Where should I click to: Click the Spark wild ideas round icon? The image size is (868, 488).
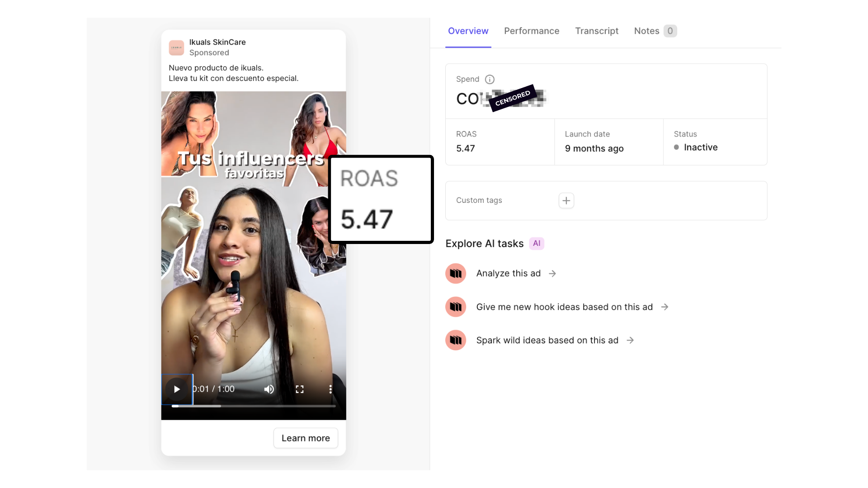pos(456,340)
